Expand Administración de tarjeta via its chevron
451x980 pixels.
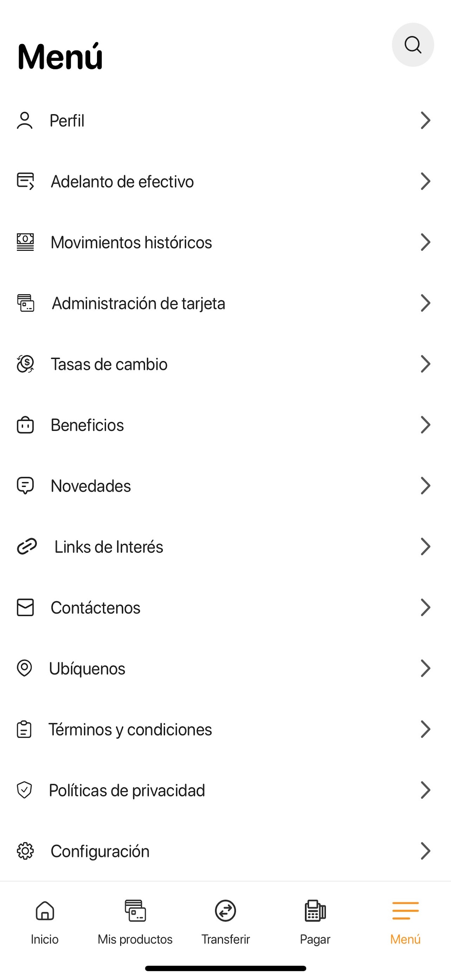[x=426, y=303]
